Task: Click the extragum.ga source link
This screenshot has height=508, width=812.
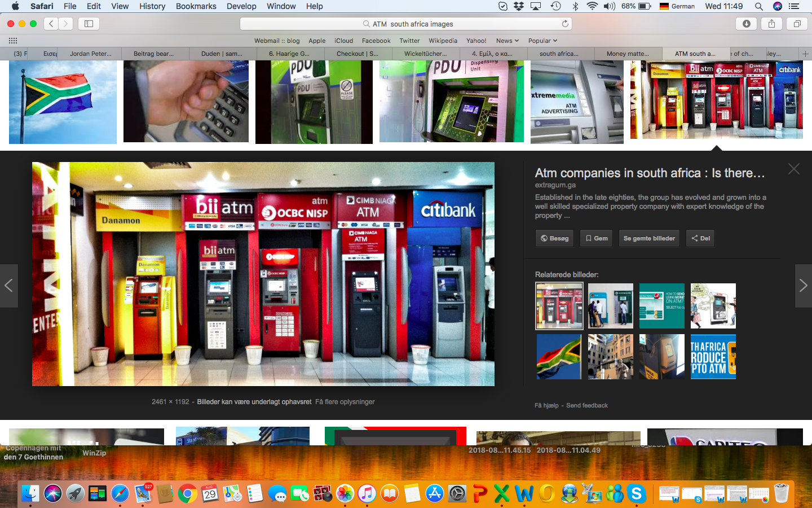Action: tap(555, 185)
